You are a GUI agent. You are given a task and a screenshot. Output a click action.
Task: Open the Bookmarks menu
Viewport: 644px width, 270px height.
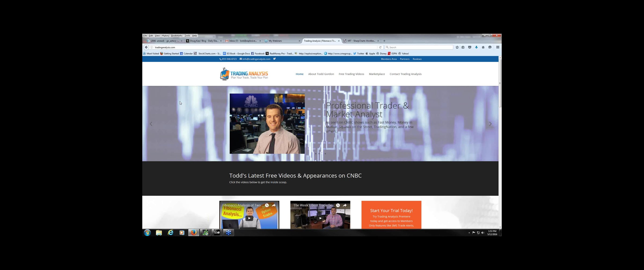(177, 35)
